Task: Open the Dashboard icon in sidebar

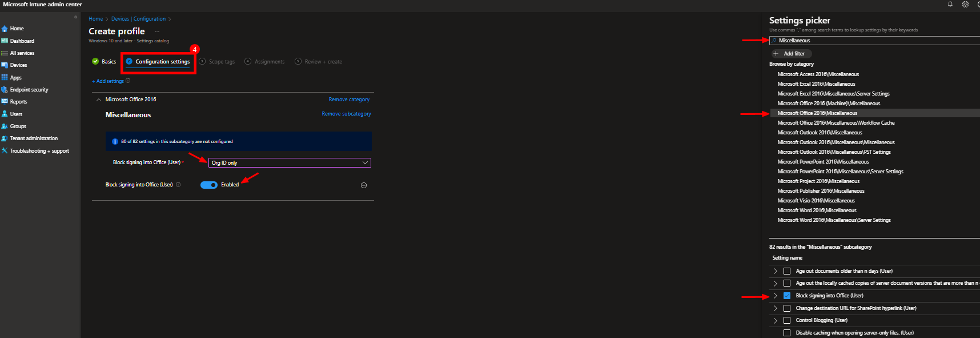Action: [x=5, y=41]
